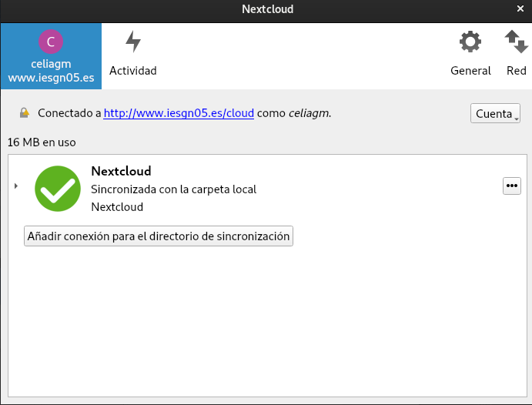Close the Nextcloud window
This screenshot has height=405, width=532.
[x=520, y=8]
